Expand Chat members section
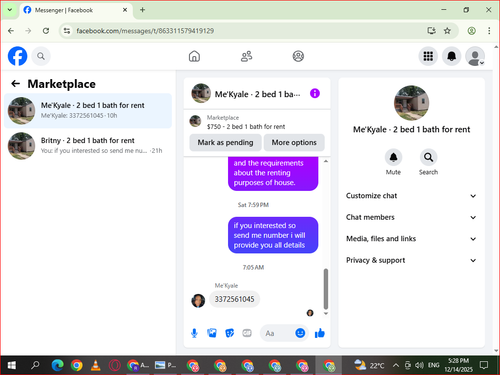500x375 pixels. tap(411, 217)
